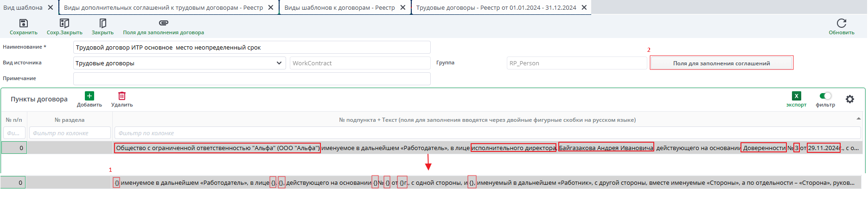Click the Обновить refresh icon
Screen dimensions: 868x201
[842, 23]
